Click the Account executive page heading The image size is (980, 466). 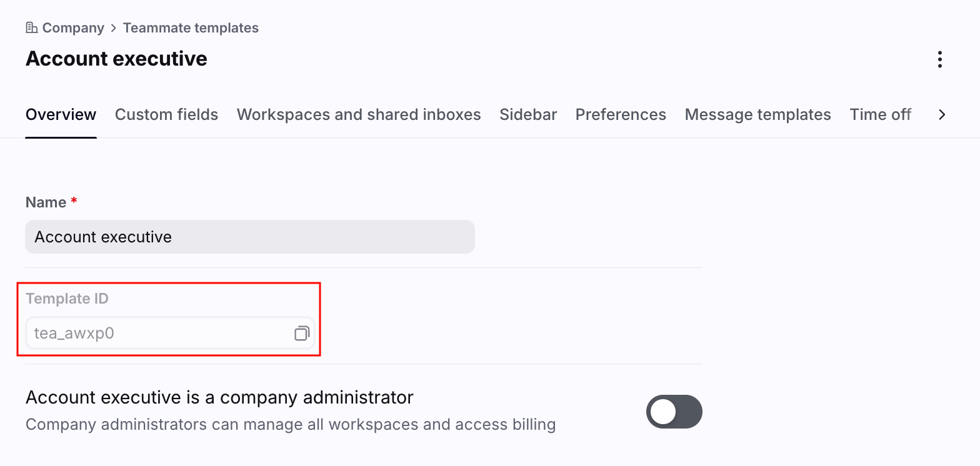pos(116,59)
